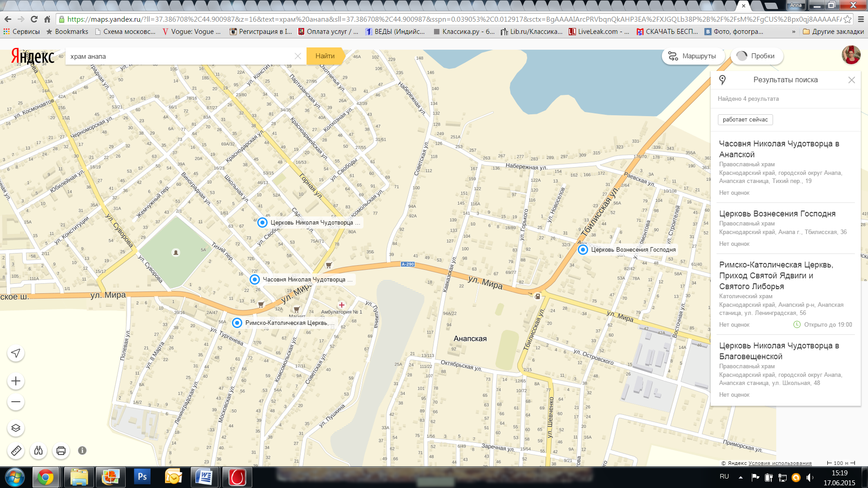Click the Амбулатория № 1 medical marker
Image resolution: width=868 pixels, height=488 pixels.
point(342,305)
